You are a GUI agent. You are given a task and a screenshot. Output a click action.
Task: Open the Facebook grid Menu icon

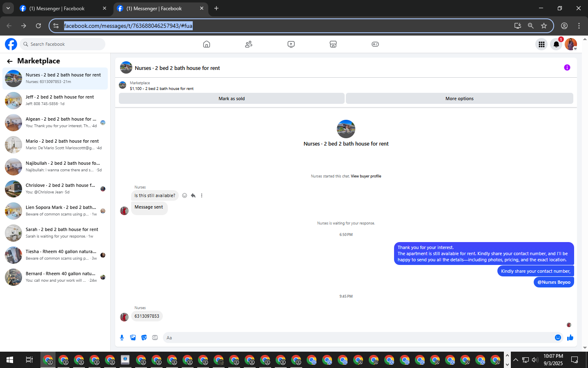[541, 44]
